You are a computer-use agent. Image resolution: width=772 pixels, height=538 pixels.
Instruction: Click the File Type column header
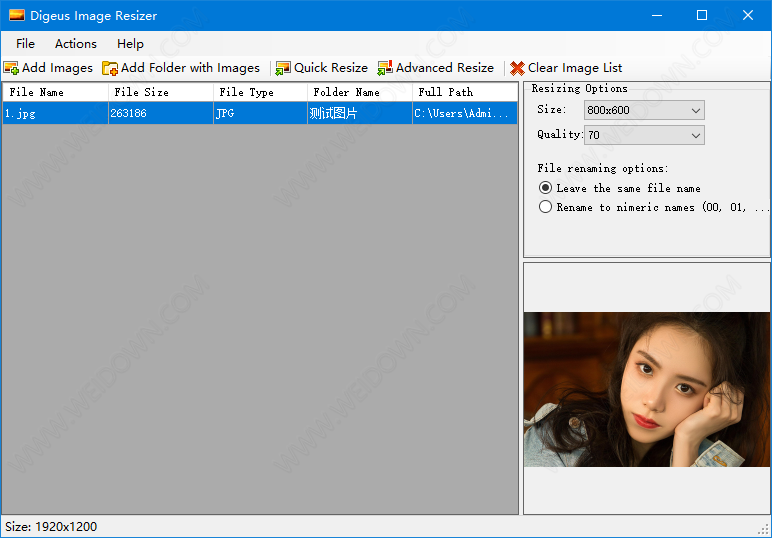[x=260, y=92]
